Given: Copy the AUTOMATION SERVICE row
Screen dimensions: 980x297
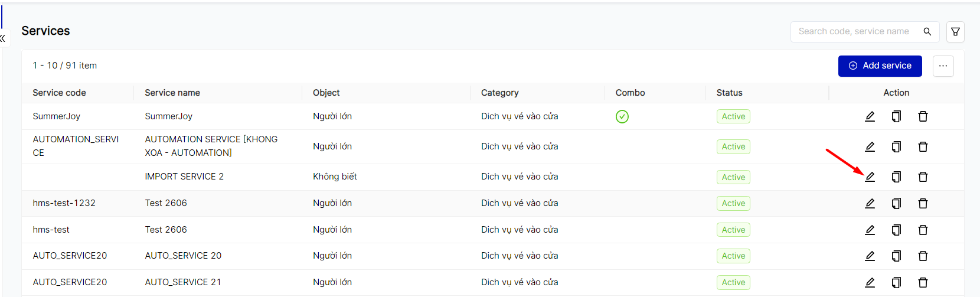Looking at the screenshot, I should (x=896, y=146).
